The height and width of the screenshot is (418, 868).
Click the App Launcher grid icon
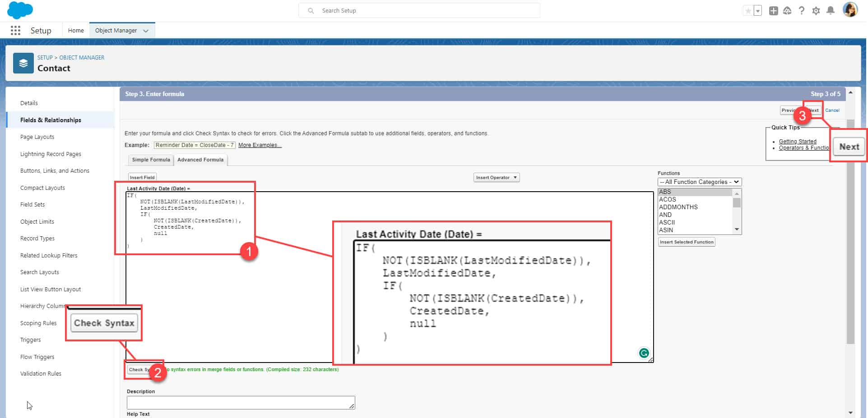(x=15, y=30)
